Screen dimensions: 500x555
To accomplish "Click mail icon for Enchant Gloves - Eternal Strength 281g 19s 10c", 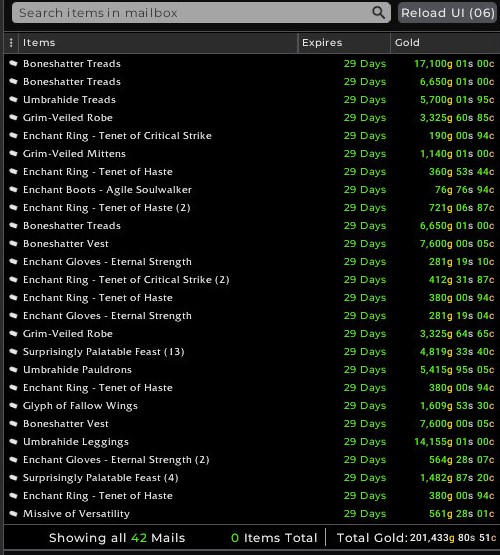I will (13, 262).
